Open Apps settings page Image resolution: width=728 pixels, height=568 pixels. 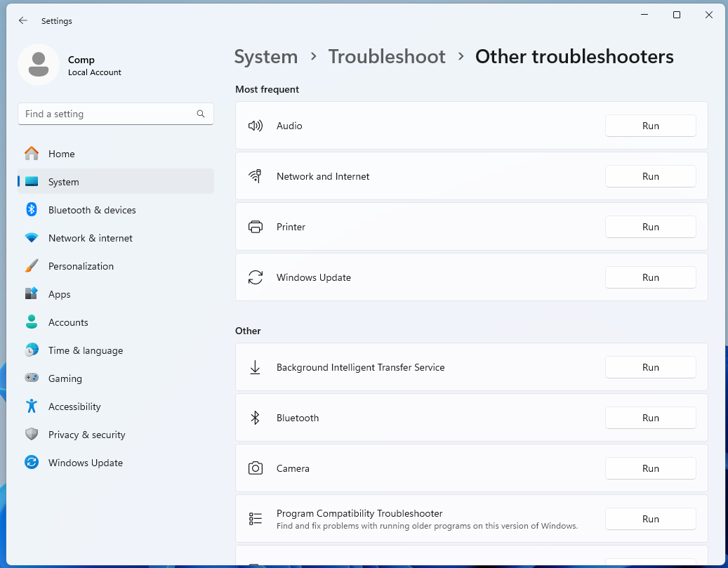tap(116, 294)
